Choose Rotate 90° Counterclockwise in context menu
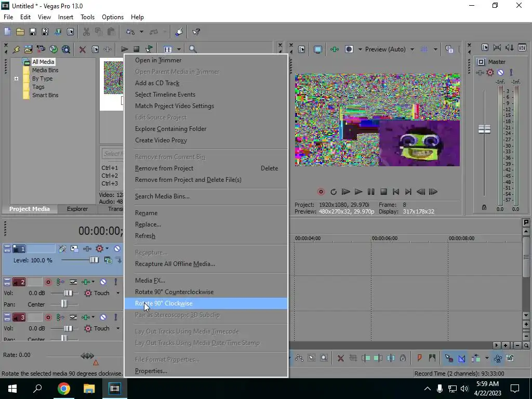This screenshot has height=399, width=532. 206,292
